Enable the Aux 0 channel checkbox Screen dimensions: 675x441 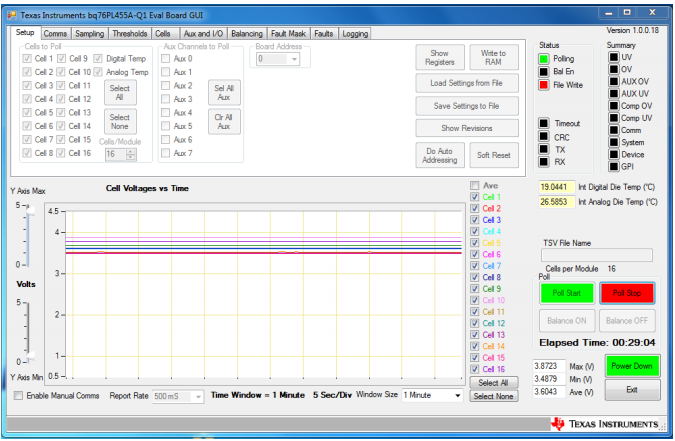point(165,59)
